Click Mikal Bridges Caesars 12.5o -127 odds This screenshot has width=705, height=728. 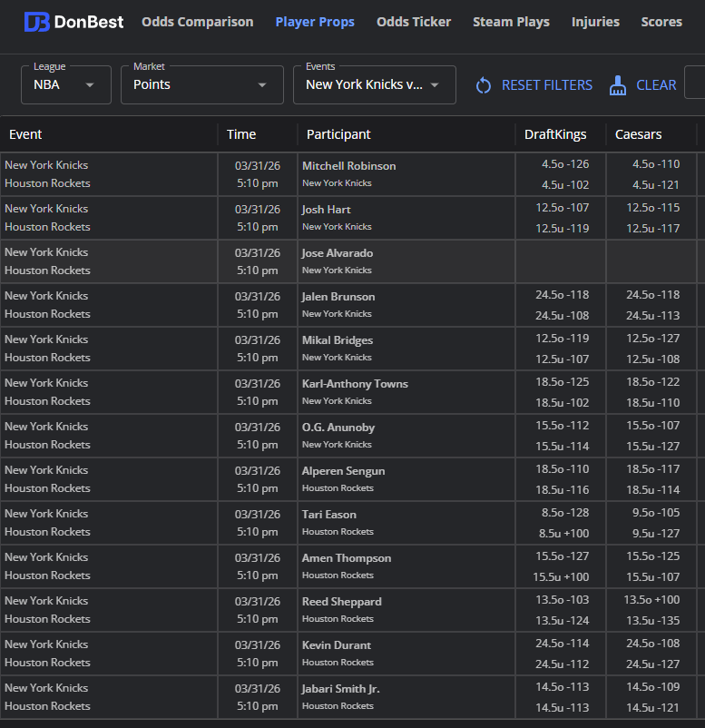coord(653,339)
